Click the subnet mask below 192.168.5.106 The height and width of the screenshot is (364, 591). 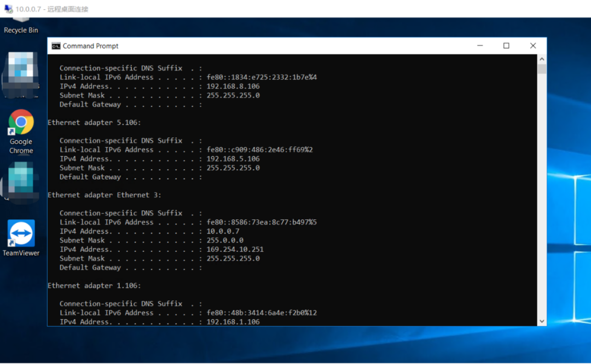click(233, 168)
